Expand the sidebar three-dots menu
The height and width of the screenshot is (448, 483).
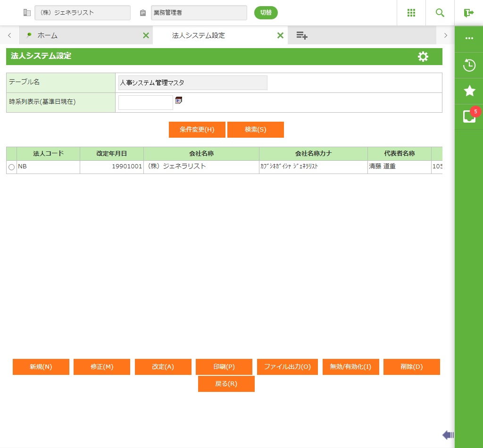point(469,38)
